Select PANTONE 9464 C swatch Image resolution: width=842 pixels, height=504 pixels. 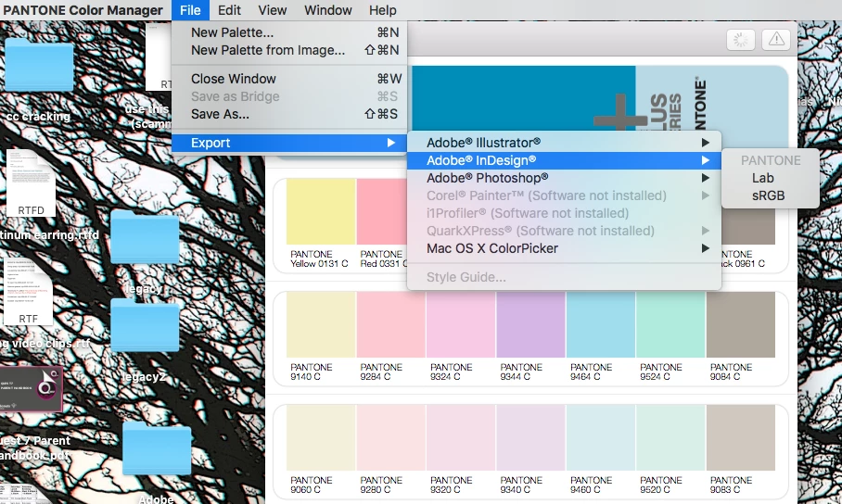[600, 325]
